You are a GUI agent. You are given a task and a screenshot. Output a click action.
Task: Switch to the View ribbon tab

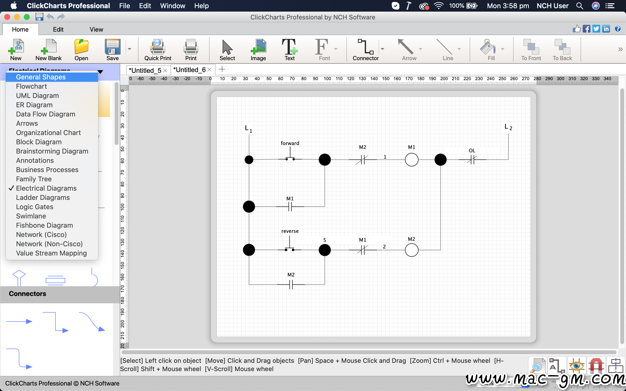96,29
